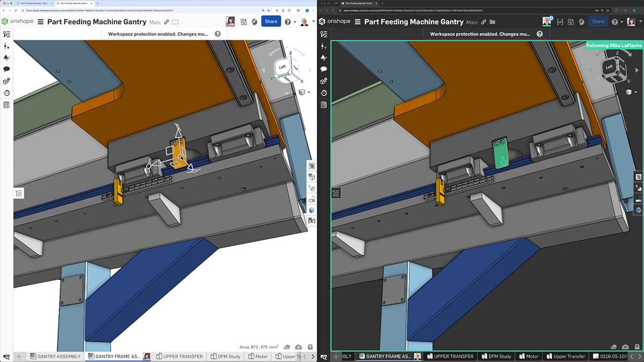Click the blue Share button
The image size is (644, 362).
(271, 21)
